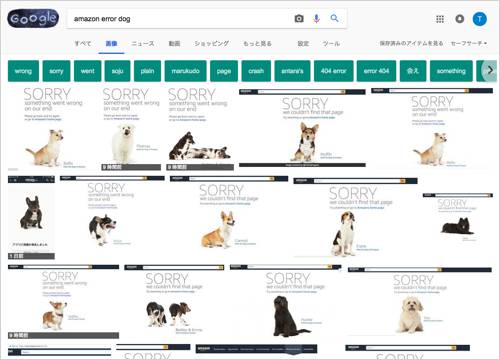Open the blue account avatar 'T'
Image resolution: width=500 pixels, height=360 pixels.
click(x=480, y=19)
